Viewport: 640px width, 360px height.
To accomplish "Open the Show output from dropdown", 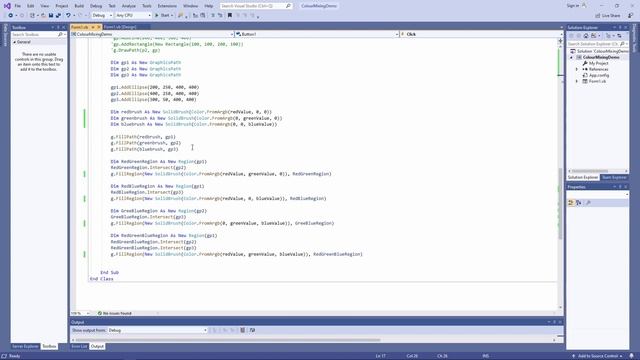I will [x=158, y=330].
